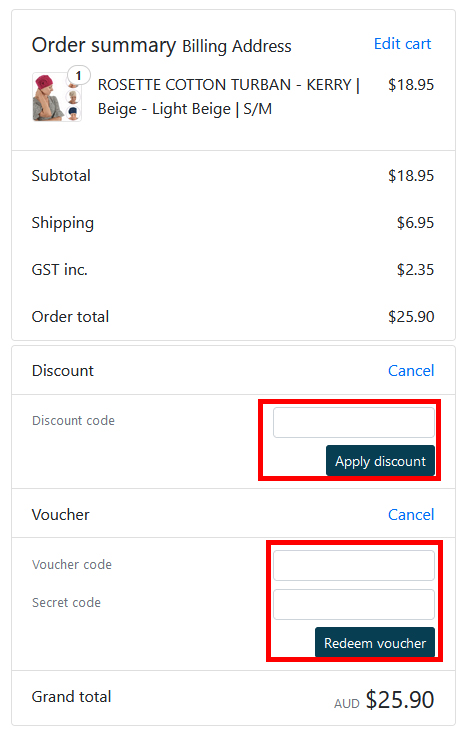Screen dimensions: 468x734
Task: Click the Secret code label
Action: 66,602
